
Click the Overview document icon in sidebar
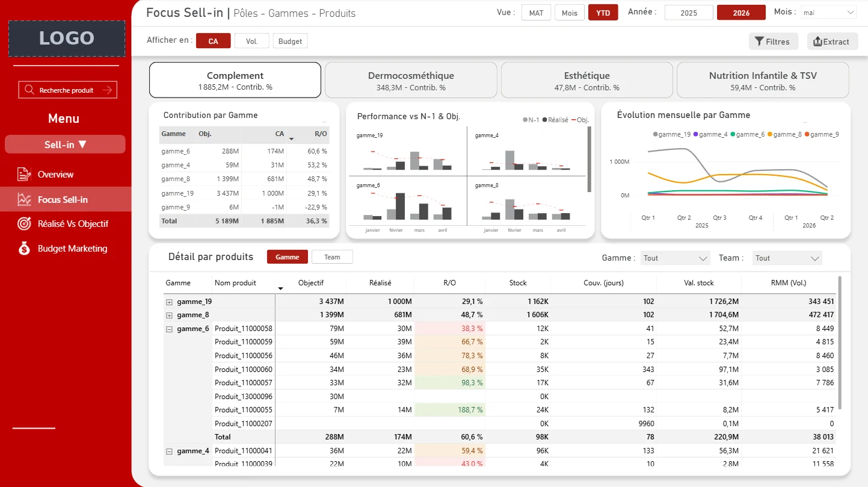click(24, 175)
